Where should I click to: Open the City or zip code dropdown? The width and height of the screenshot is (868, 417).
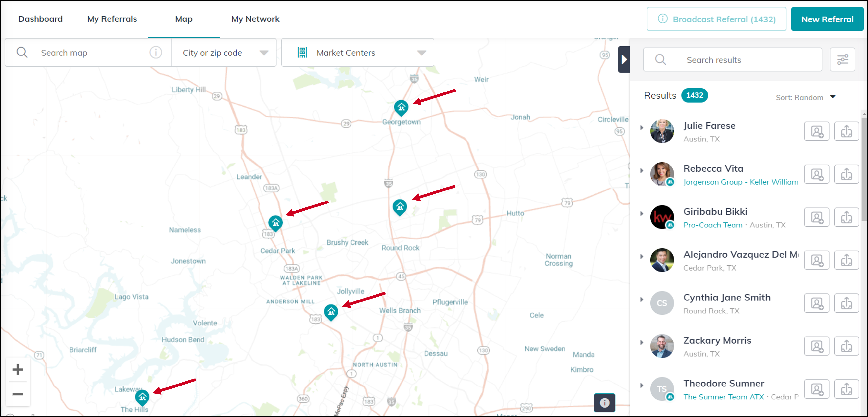(224, 53)
